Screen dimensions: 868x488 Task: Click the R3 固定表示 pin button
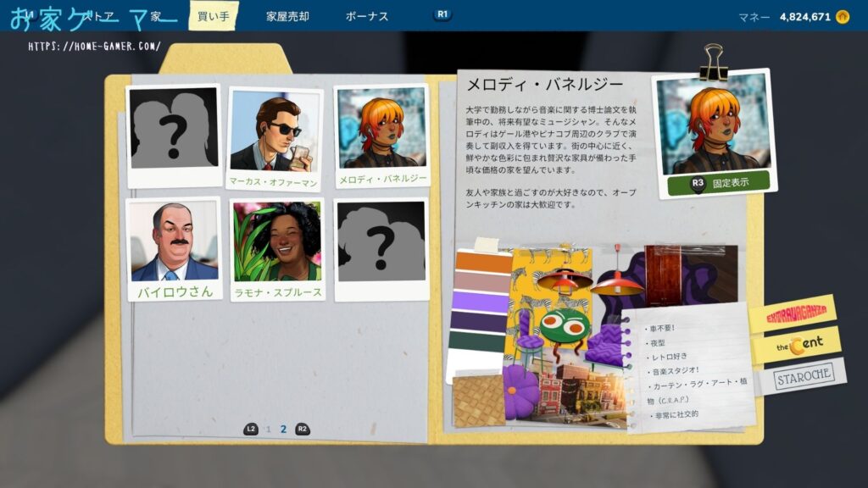(x=718, y=183)
